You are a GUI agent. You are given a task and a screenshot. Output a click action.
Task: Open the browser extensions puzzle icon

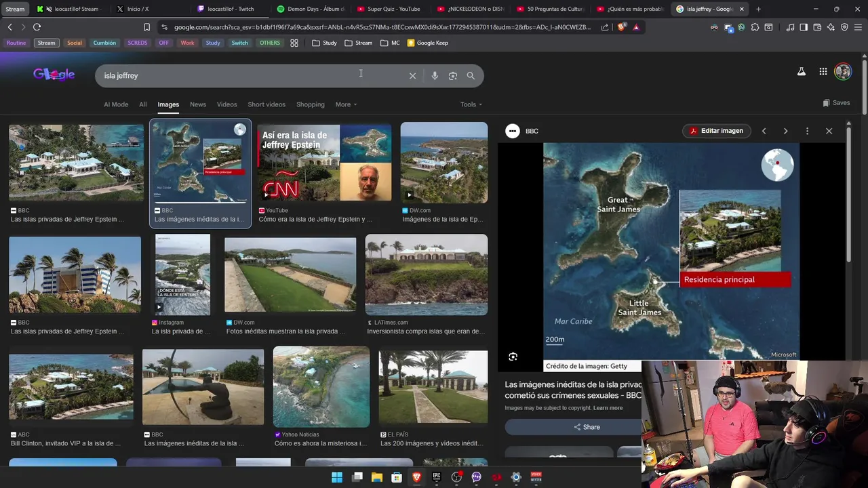[755, 27]
